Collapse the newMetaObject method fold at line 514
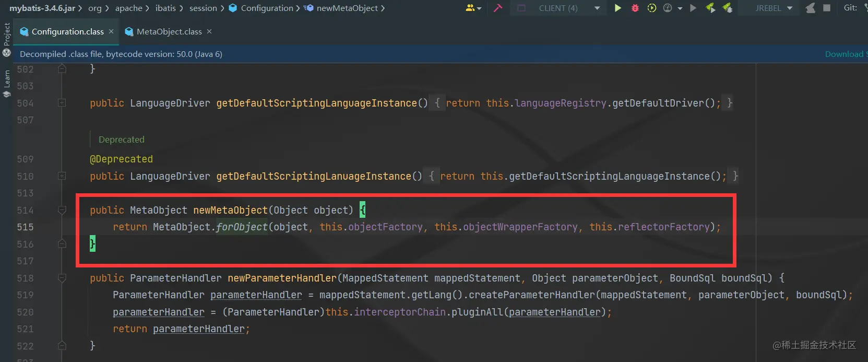This screenshot has height=362, width=868. (x=62, y=210)
